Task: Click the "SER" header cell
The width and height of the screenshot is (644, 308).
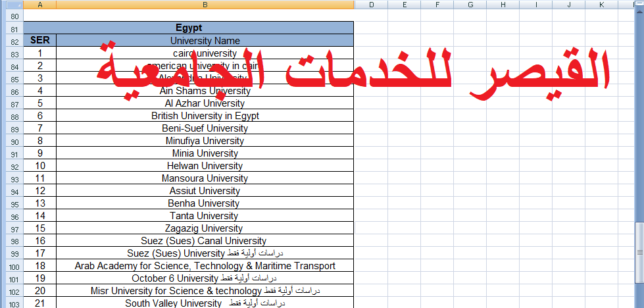Action: (40, 40)
